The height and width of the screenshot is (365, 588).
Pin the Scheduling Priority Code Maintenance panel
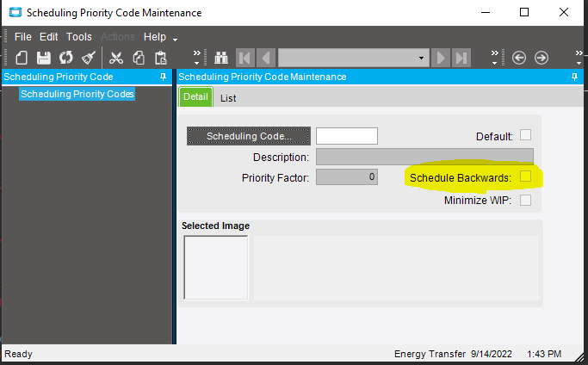pyautogui.click(x=574, y=77)
